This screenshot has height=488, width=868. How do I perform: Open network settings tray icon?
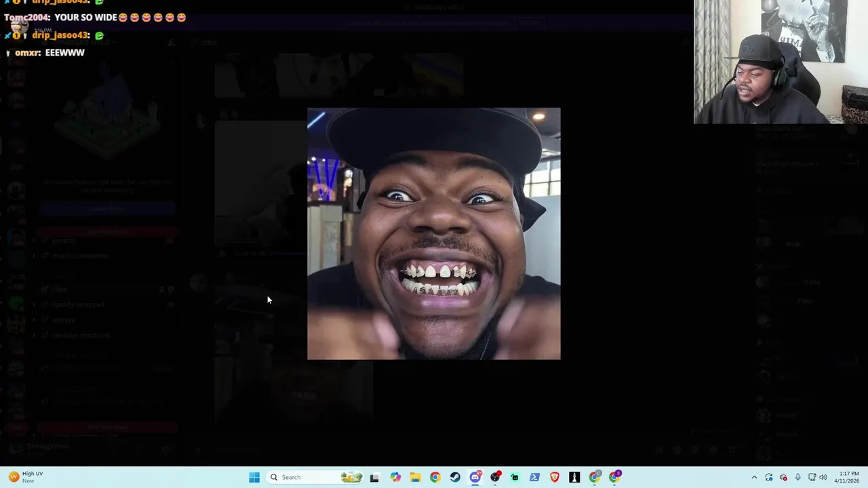[812, 477]
